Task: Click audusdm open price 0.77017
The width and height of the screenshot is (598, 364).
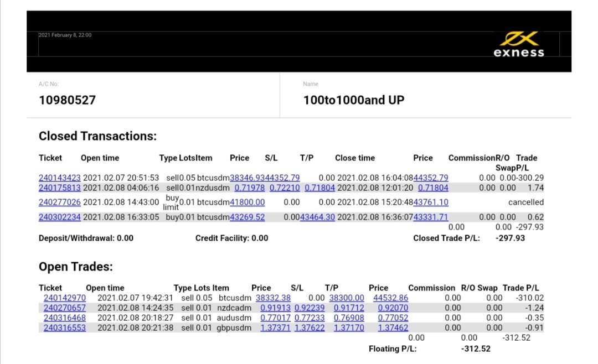Action: 275,318
